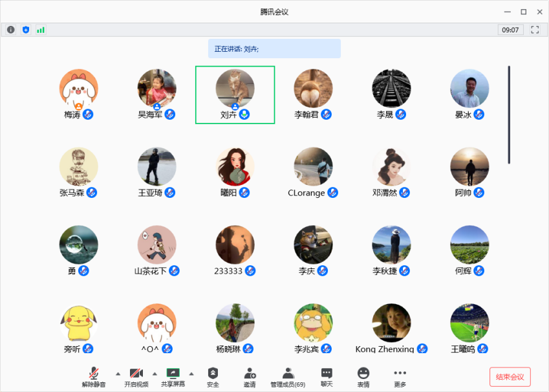The width and height of the screenshot is (549, 392).
Task: Start screen sharing with 共享屏幕
Action: pos(173,376)
